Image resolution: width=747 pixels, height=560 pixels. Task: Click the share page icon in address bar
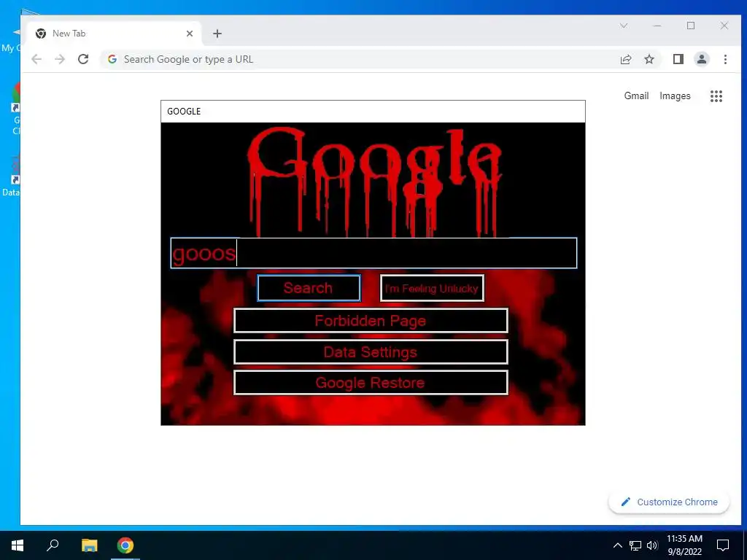[x=625, y=59]
